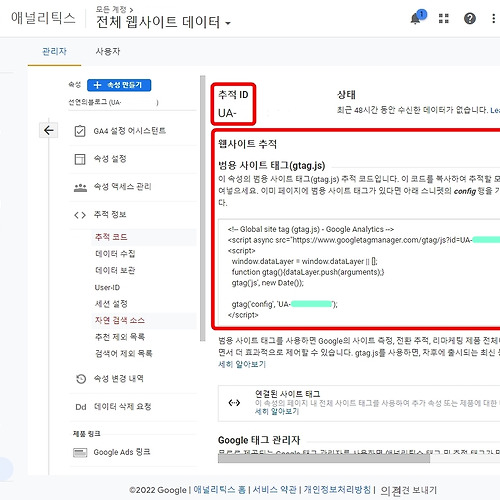Screen dimensions: 500x500
Task: Switch to the 관리자 tab
Action: point(54,51)
